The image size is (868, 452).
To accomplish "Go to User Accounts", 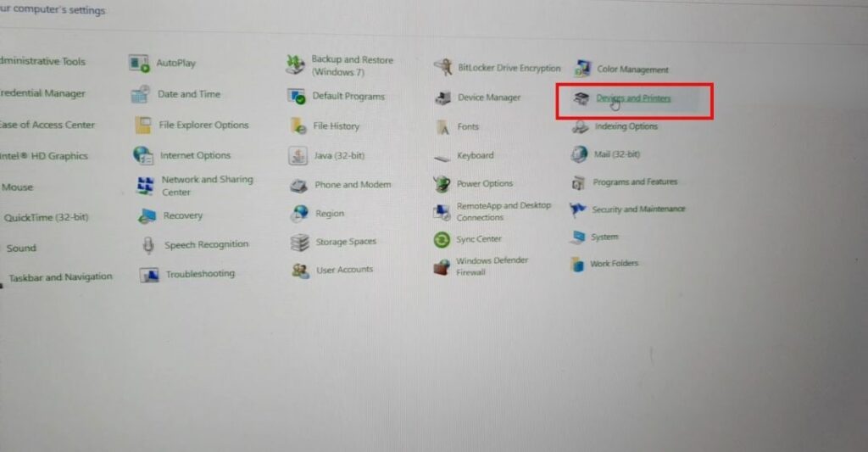I will [344, 270].
